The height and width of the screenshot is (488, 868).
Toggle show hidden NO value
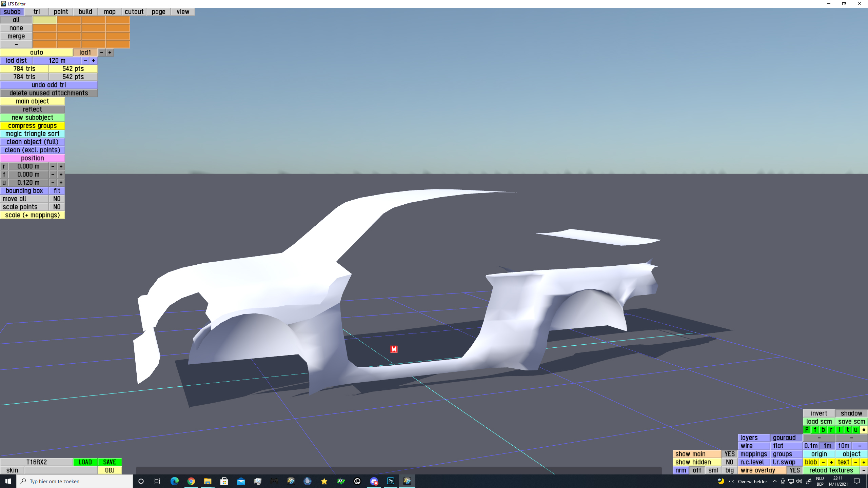729,462
